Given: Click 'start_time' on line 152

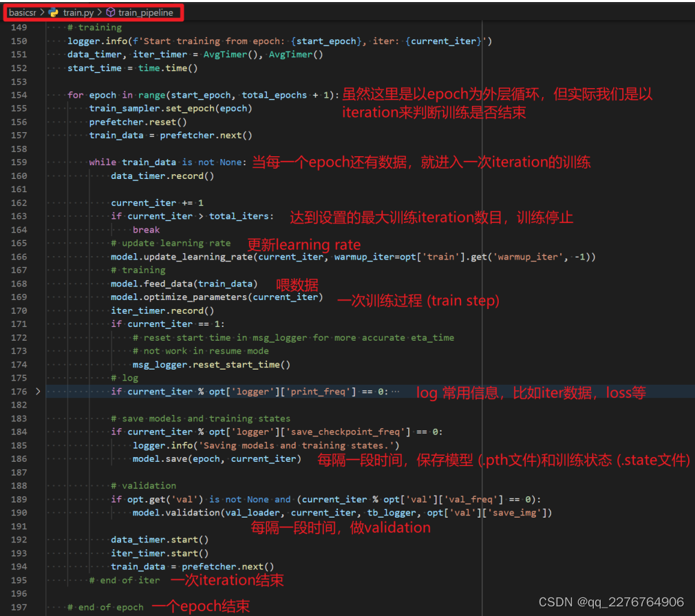Looking at the screenshot, I should 94,68.
